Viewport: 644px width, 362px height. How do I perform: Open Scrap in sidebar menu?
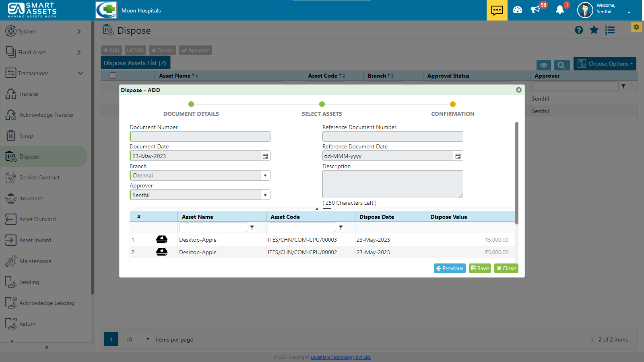26,136
